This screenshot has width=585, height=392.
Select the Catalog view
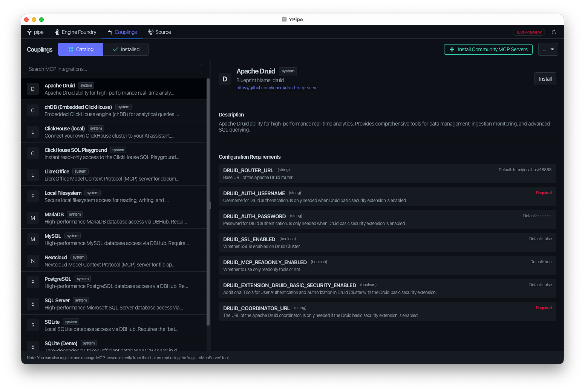click(81, 49)
